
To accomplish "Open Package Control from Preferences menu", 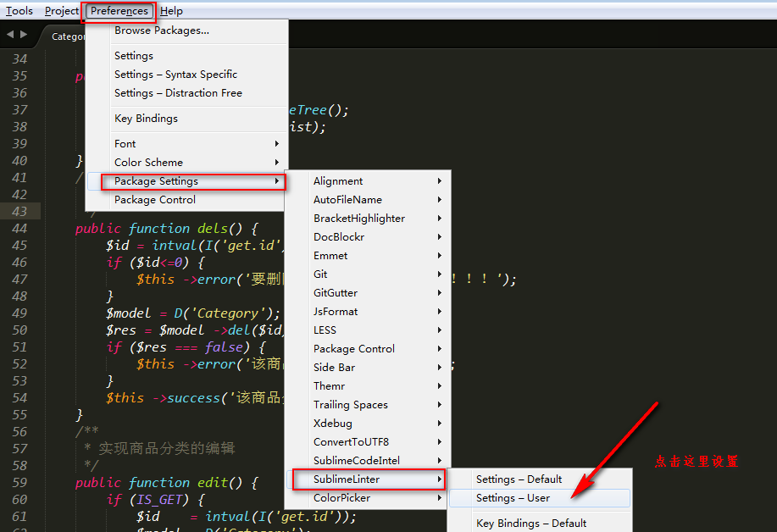I will pos(155,200).
